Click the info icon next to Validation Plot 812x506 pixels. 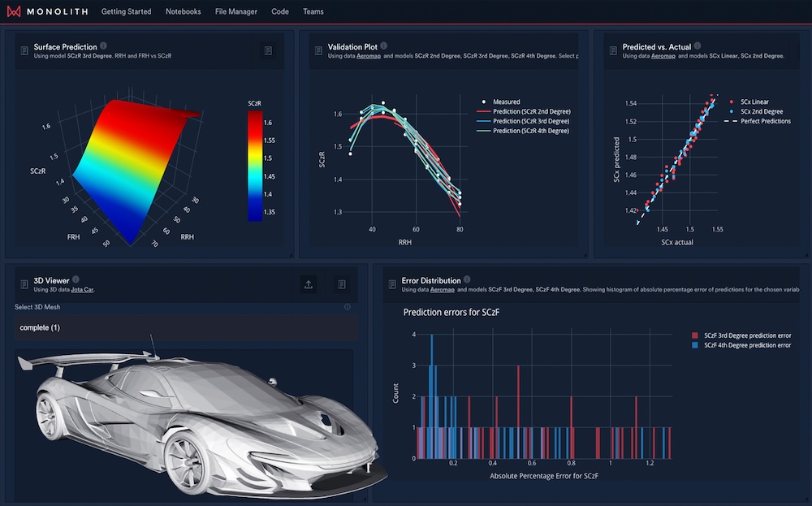tap(383, 46)
